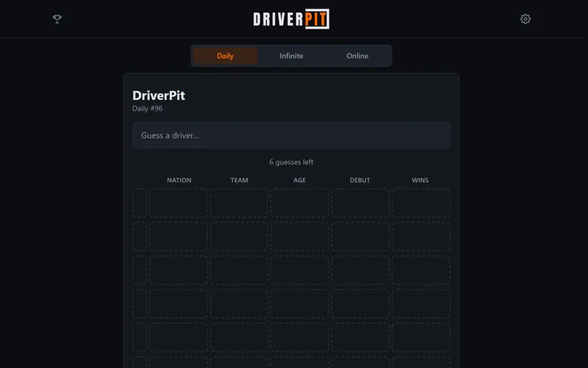Click the '6 guesses left' text
Viewport: 588px width, 368px height.
292,162
